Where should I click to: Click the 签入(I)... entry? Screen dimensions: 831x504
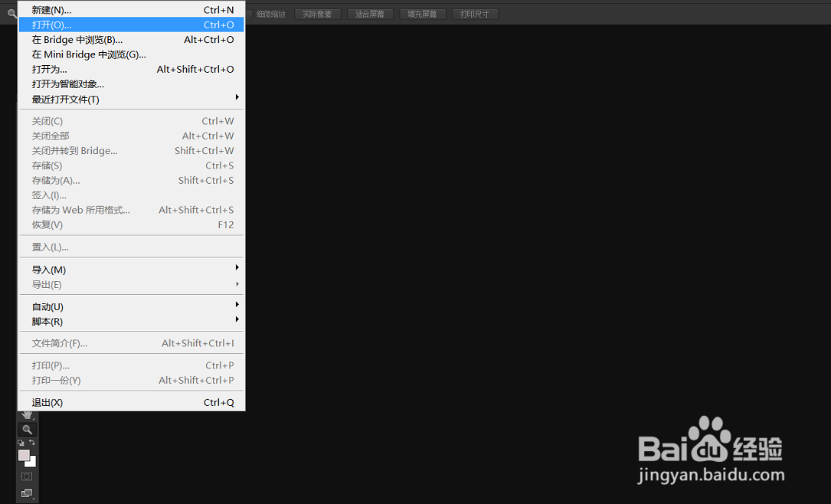click(132, 195)
